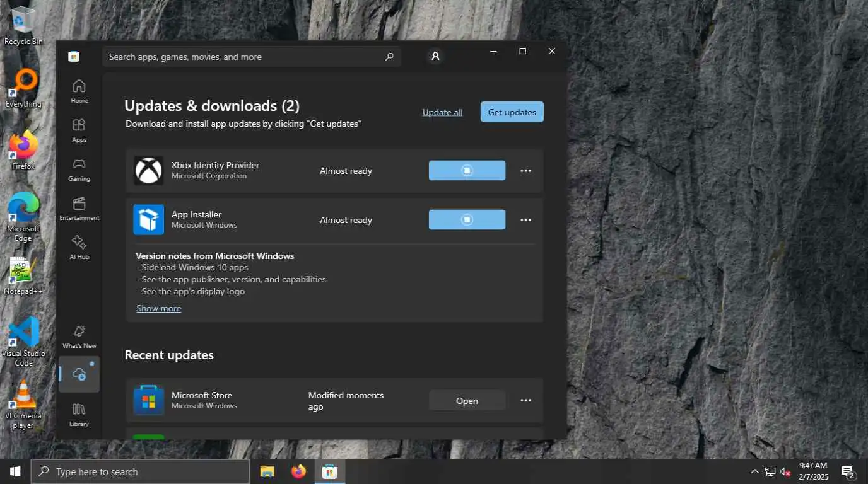Image resolution: width=868 pixels, height=484 pixels.
Task: Open more options for Xbox Identity Provider
Action: click(x=525, y=171)
